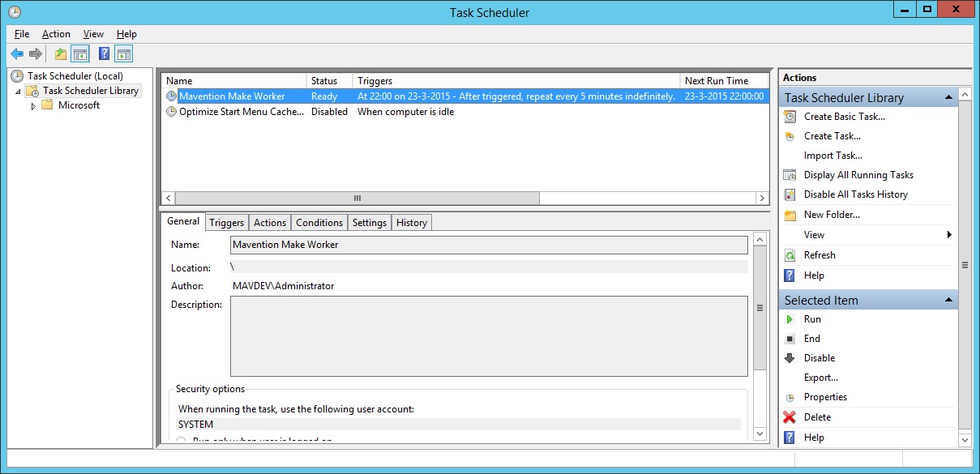The width and height of the screenshot is (980, 474).
Task: Open the View submenu arrow
Action: click(x=948, y=235)
